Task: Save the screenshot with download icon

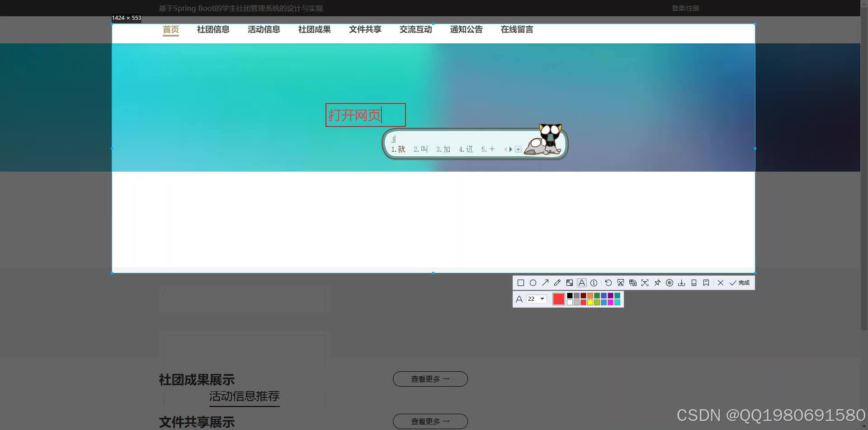Action: coord(681,282)
